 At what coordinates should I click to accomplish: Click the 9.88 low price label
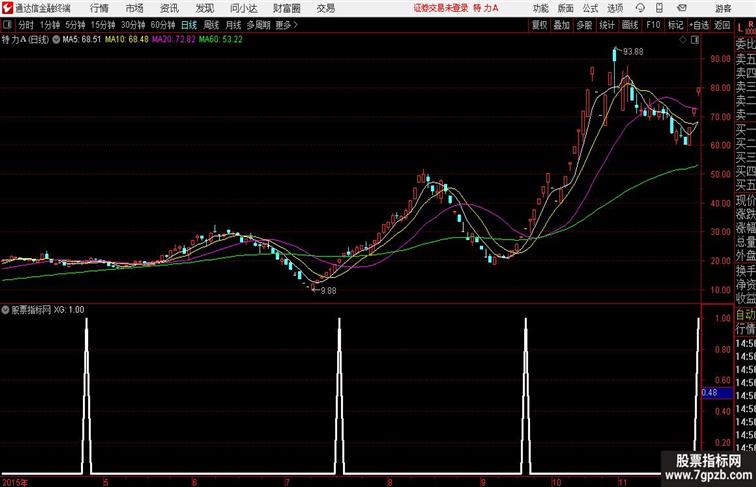pos(328,291)
